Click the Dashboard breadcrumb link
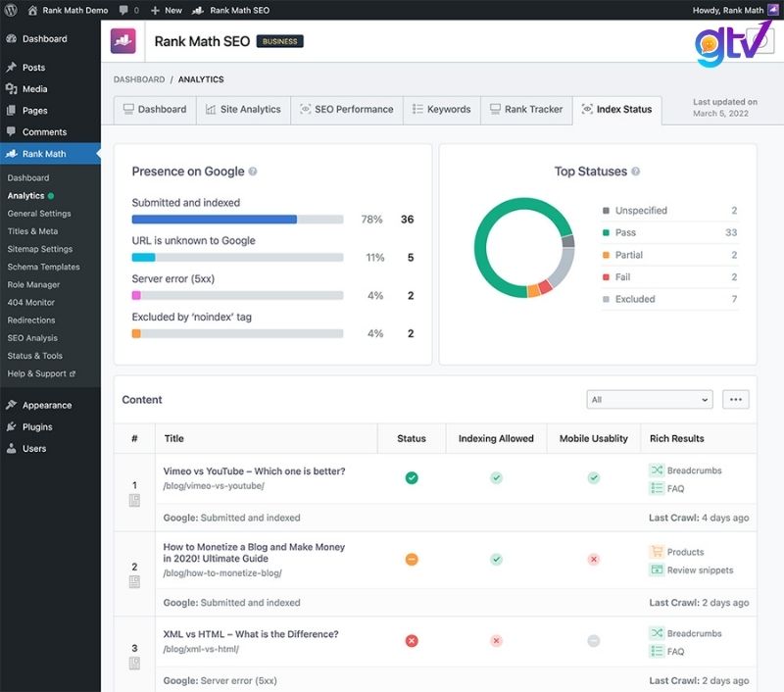 tap(138, 78)
